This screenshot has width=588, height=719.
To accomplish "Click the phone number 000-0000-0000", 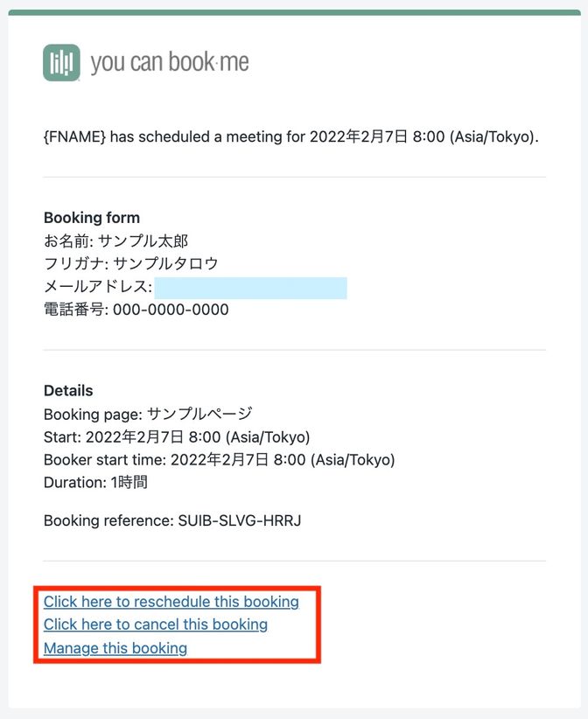I will [x=171, y=310].
